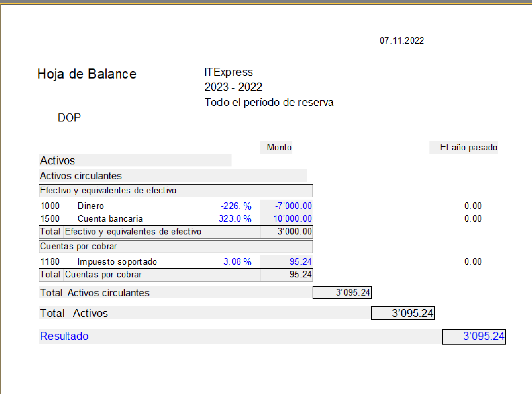Click the Cuentas por cobrar group header
Image resolution: width=532 pixels, height=394 pixels.
[x=79, y=246]
